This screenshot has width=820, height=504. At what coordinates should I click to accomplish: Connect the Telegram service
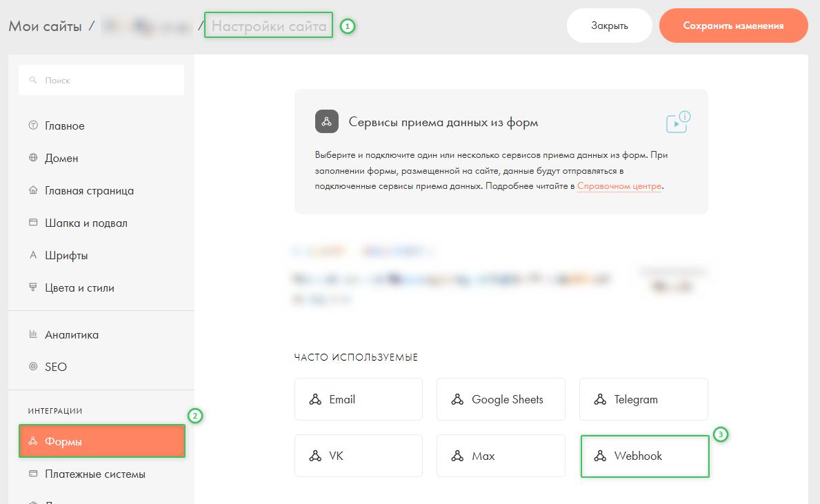[643, 399]
